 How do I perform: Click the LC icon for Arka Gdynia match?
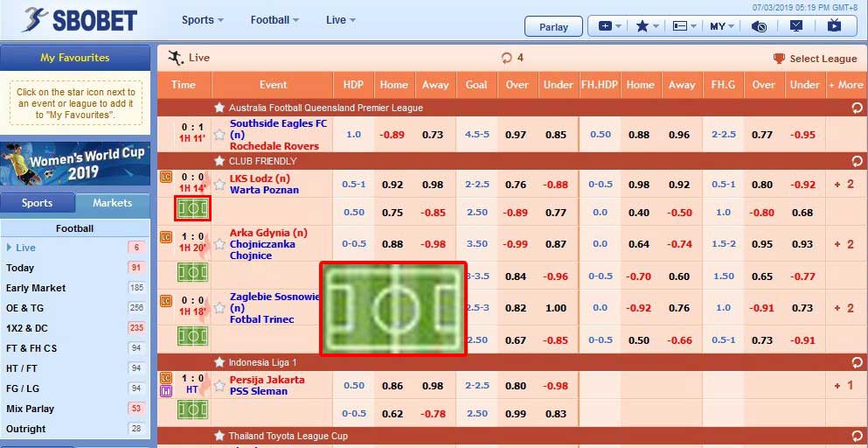(165, 237)
